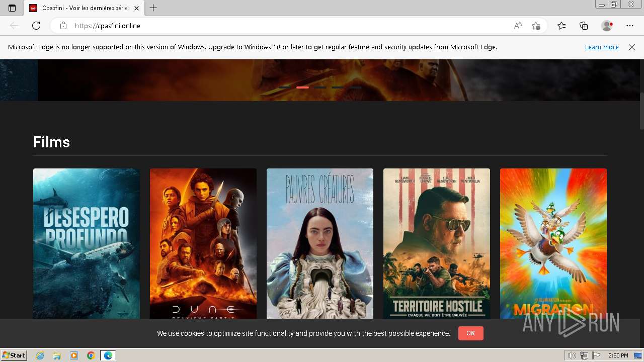The image size is (644, 362).
Task: Open the tab actions menu icon
Action: pyautogui.click(x=12, y=8)
